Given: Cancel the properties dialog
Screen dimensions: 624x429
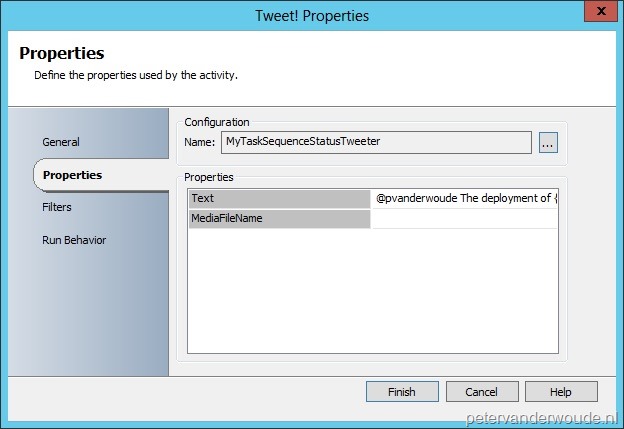Looking at the screenshot, I should point(482,392).
